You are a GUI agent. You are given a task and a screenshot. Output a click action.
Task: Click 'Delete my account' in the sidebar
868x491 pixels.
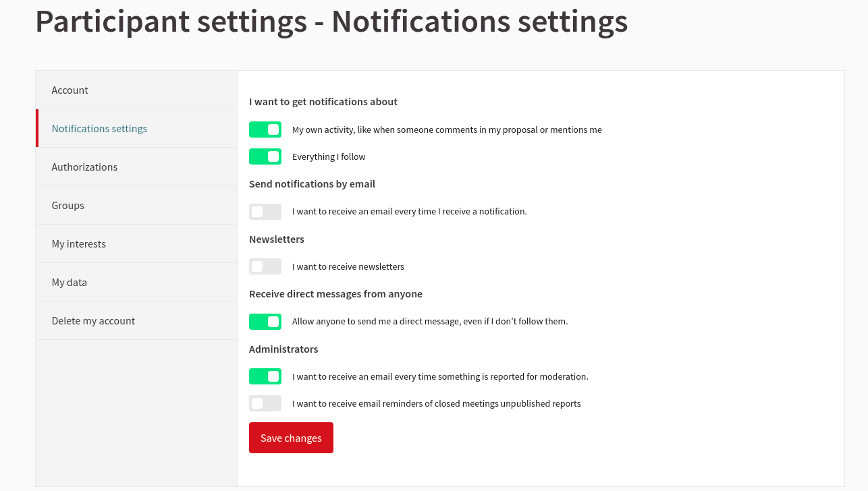(93, 321)
